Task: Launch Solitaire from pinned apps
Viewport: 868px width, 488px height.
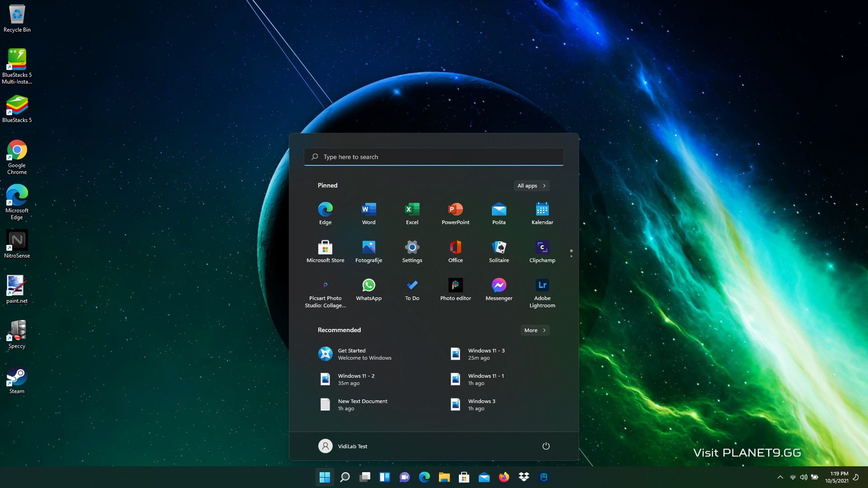Action: point(499,251)
